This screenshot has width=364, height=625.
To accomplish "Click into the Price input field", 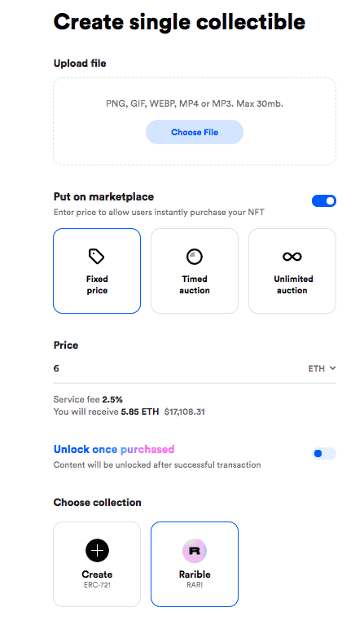I will click(178, 368).
